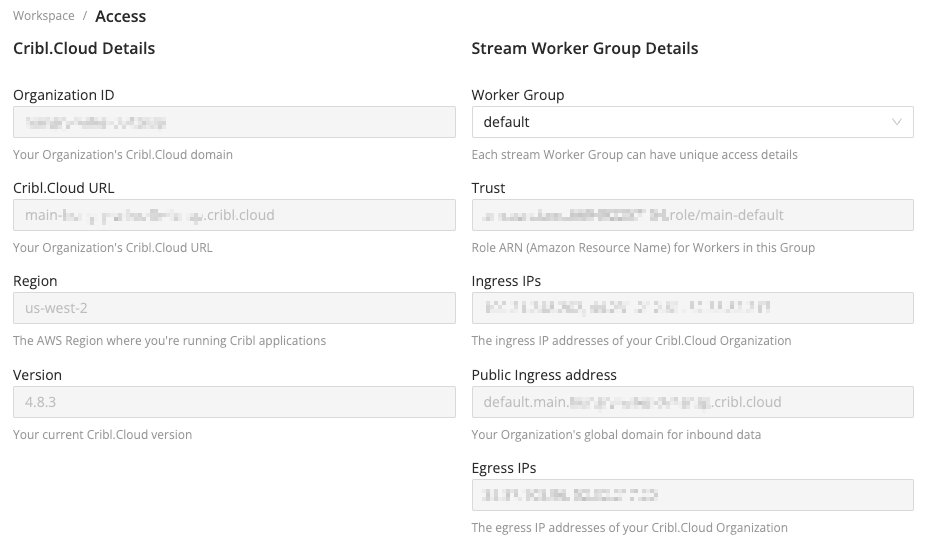Click the Trust label
Image resolution: width=925 pixels, height=547 pixels.
[488, 188]
